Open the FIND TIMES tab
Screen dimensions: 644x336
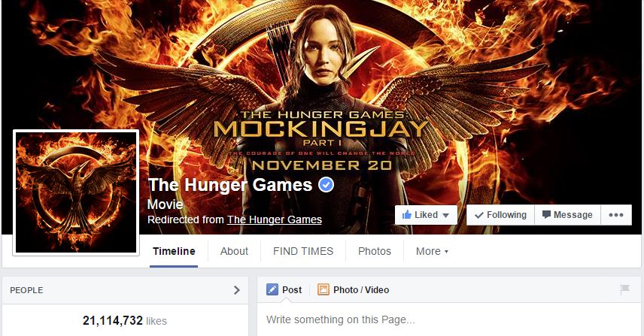(x=303, y=251)
